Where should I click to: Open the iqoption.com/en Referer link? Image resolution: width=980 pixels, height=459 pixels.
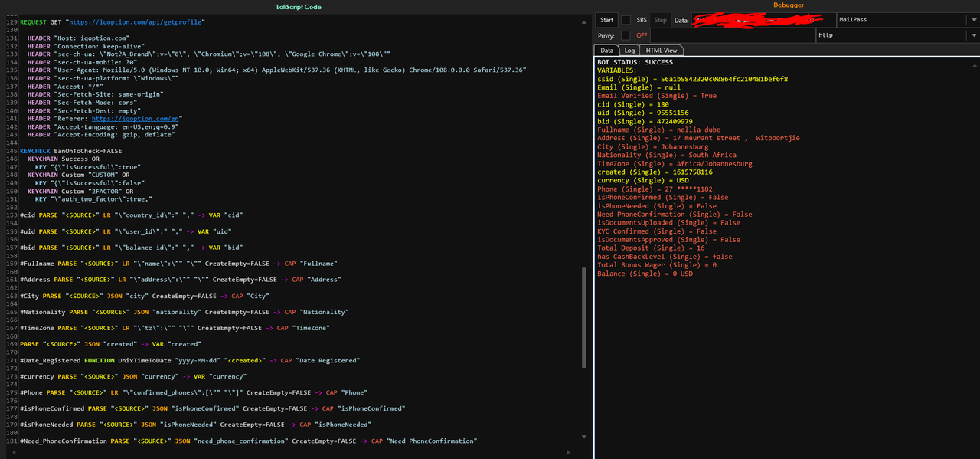coord(136,119)
